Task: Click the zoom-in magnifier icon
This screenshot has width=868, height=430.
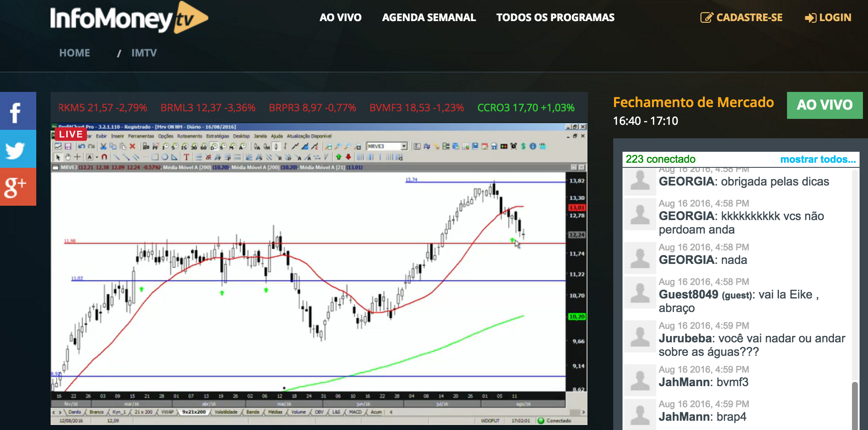Action: coord(338,146)
